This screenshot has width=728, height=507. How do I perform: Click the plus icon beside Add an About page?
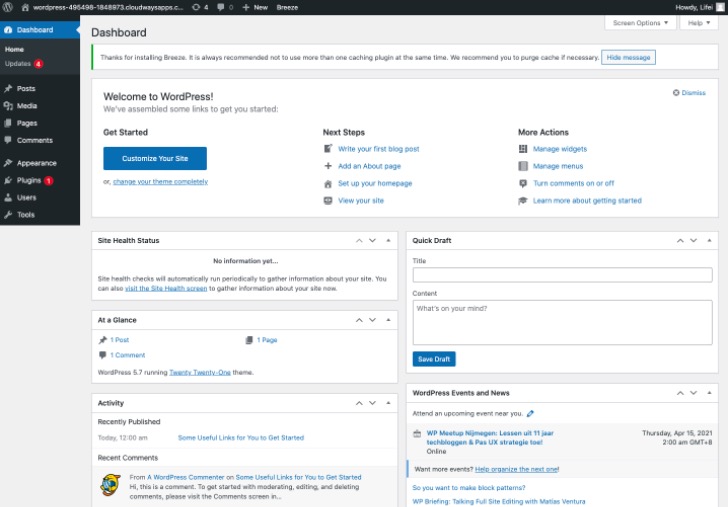[x=328, y=166]
